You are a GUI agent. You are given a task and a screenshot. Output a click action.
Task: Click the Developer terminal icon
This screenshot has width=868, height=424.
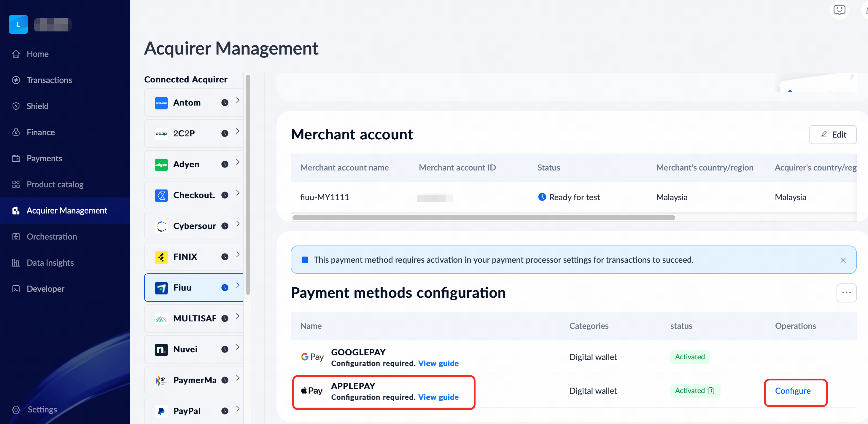click(16, 289)
